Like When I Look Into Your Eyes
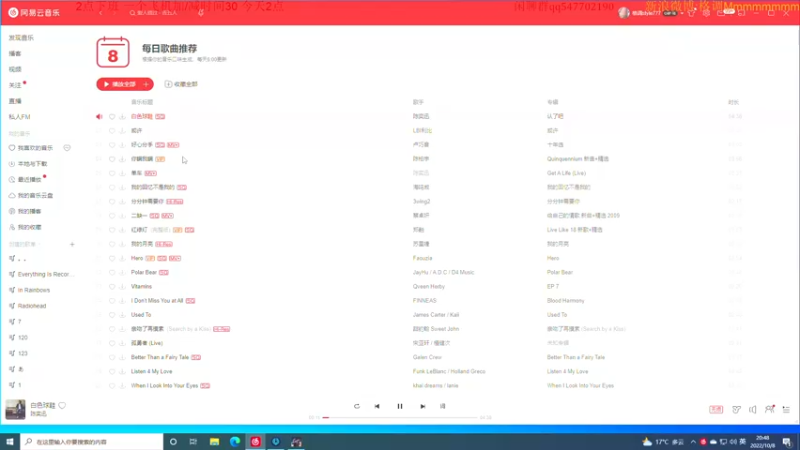The height and width of the screenshot is (450, 800). (112, 386)
